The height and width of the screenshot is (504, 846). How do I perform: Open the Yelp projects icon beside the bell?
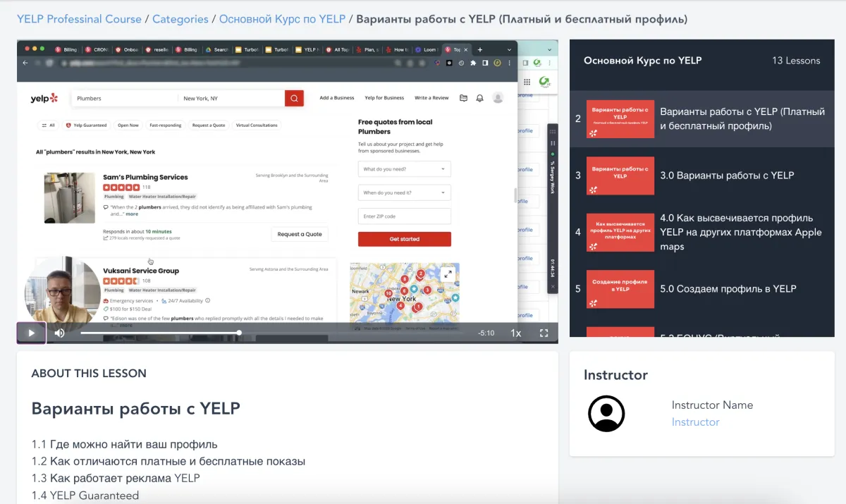click(x=463, y=98)
